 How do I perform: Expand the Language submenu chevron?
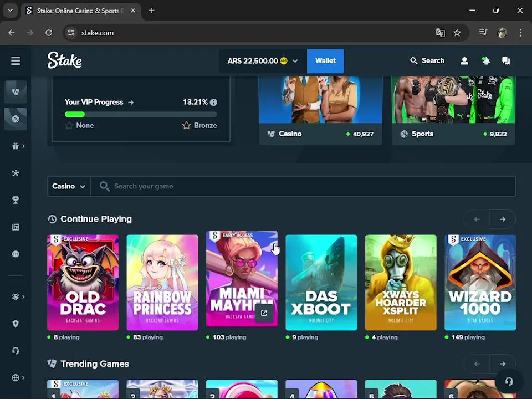click(x=23, y=377)
